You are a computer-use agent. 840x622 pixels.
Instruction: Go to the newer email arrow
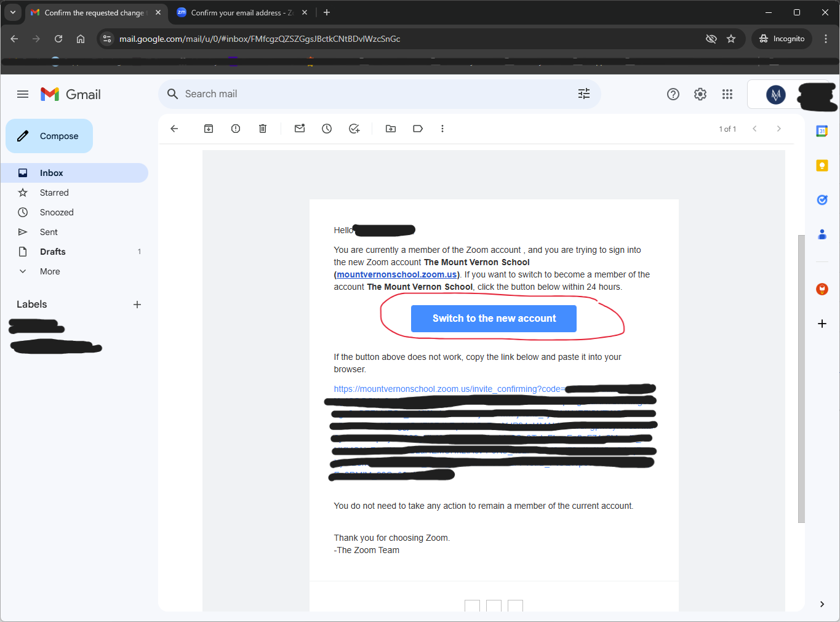click(754, 129)
